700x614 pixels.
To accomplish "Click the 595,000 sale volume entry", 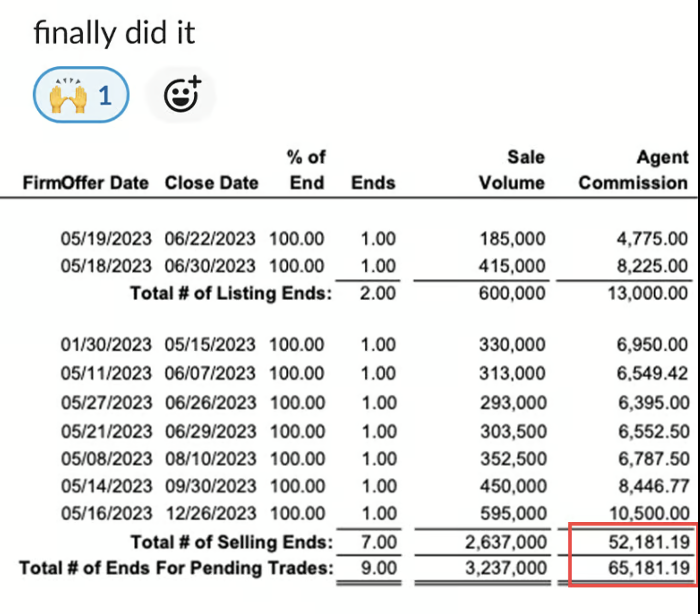I will click(513, 513).
